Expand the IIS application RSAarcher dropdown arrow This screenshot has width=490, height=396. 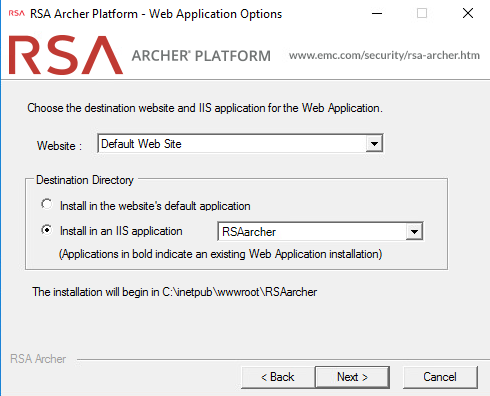click(414, 231)
